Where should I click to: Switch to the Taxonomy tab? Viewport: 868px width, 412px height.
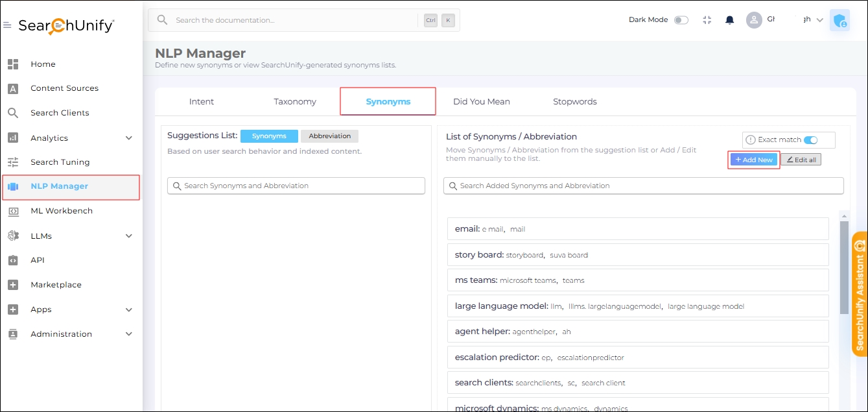click(295, 102)
